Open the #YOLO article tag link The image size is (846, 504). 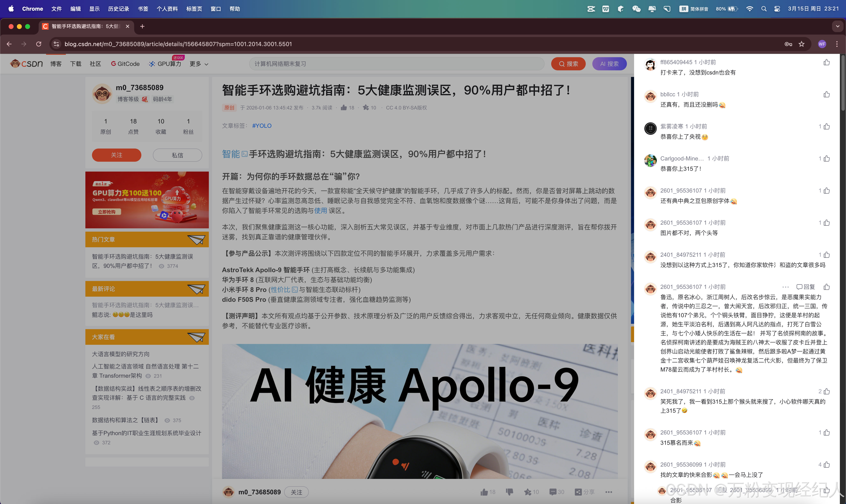point(261,126)
